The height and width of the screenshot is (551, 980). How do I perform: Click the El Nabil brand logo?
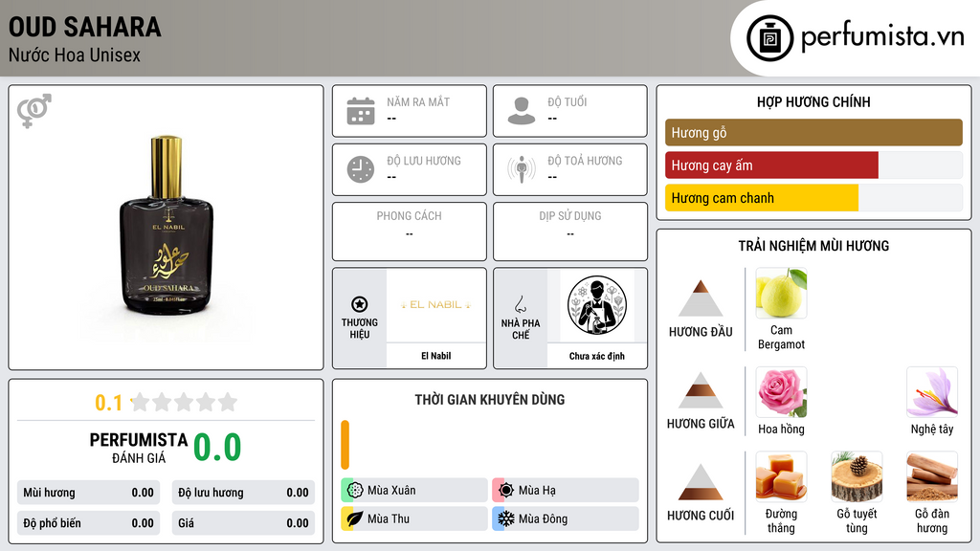click(x=435, y=305)
